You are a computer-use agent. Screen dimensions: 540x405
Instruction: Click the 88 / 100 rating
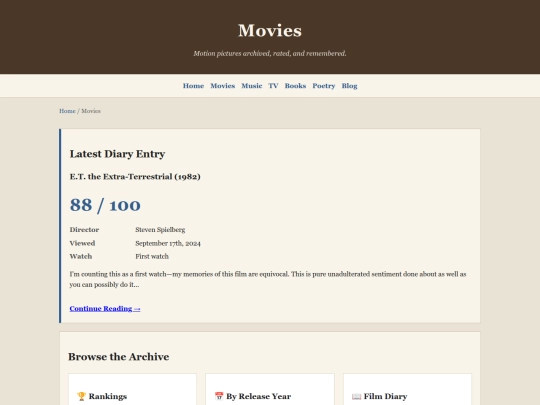point(105,205)
